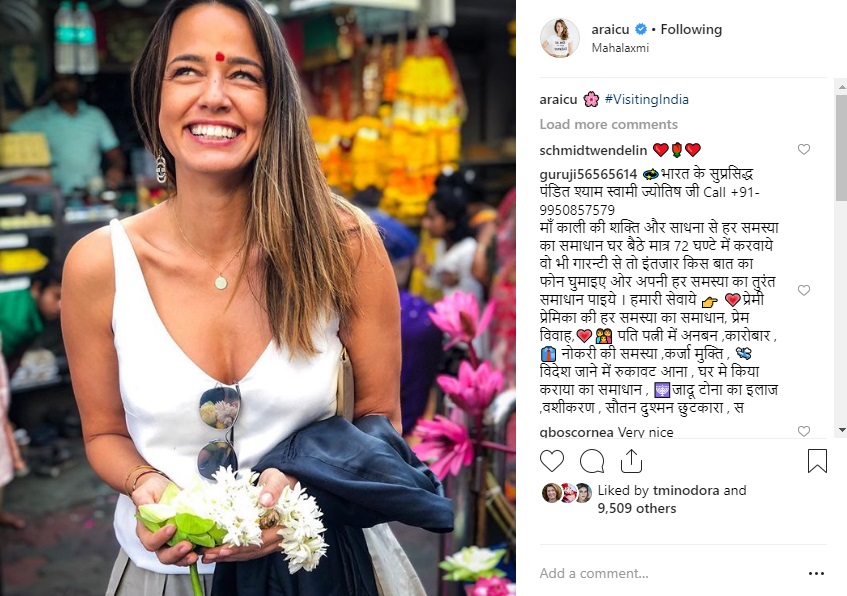Save post with the bookmark icon
The height and width of the screenshot is (596, 847).
click(817, 461)
